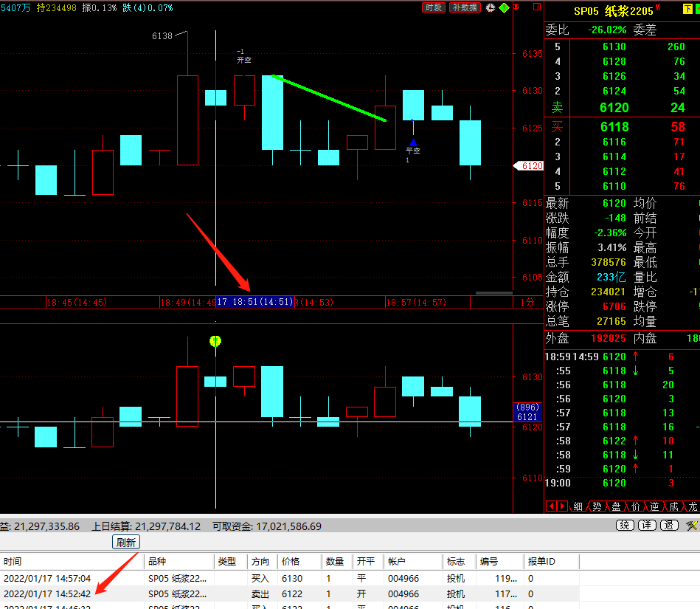Viewport: 700px width, 609px height.
Task: Click the 补数据 supplement data button
Action: tap(465, 7)
